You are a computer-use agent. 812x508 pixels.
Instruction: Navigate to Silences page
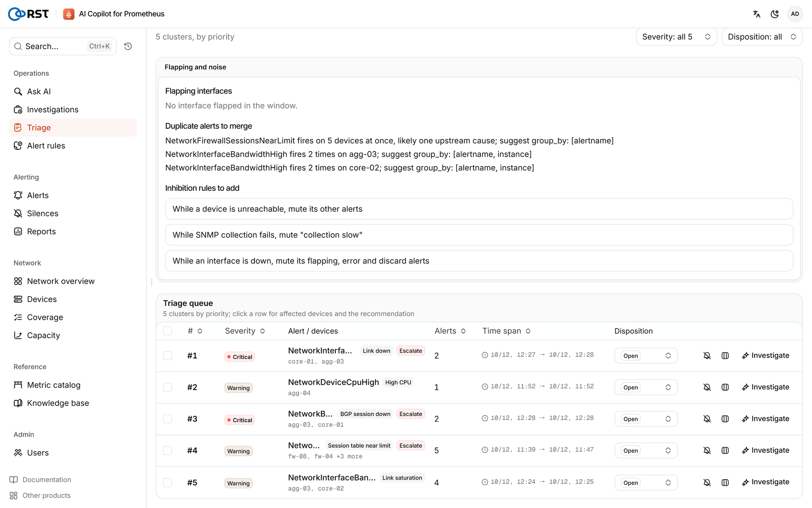[73, 213]
